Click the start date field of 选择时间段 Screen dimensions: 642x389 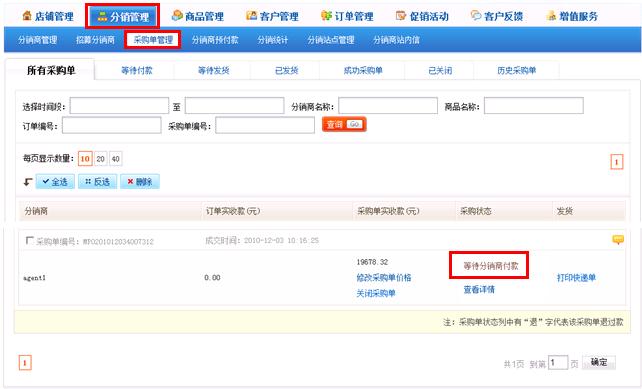tap(119, 106)
